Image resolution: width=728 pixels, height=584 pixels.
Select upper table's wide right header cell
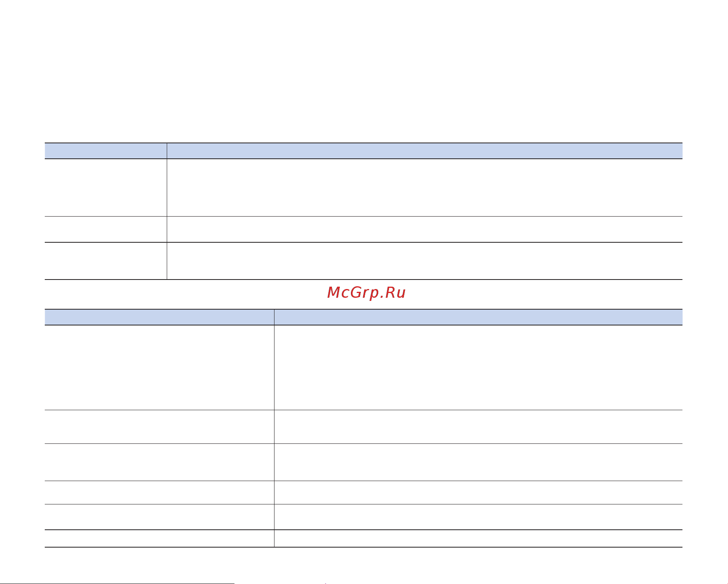click(425, 151)
